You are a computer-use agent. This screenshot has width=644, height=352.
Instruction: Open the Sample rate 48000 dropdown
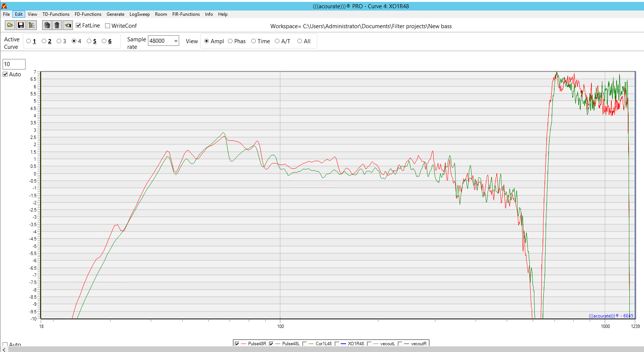[163, 41]
